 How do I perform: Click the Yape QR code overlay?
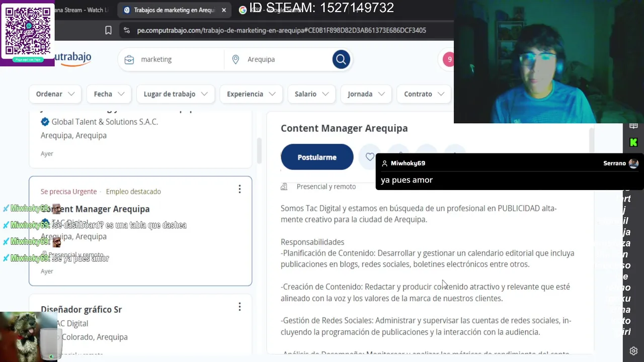coord(27,33)
